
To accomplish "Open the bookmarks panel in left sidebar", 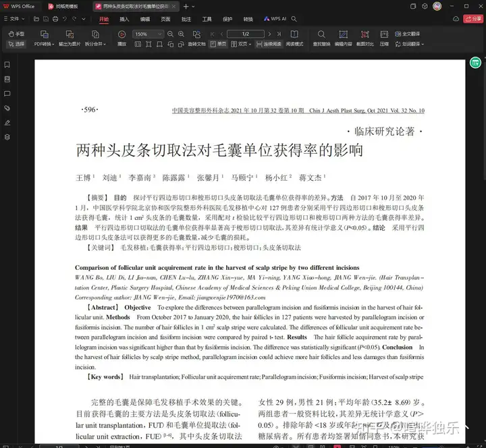I will point(7,65).
